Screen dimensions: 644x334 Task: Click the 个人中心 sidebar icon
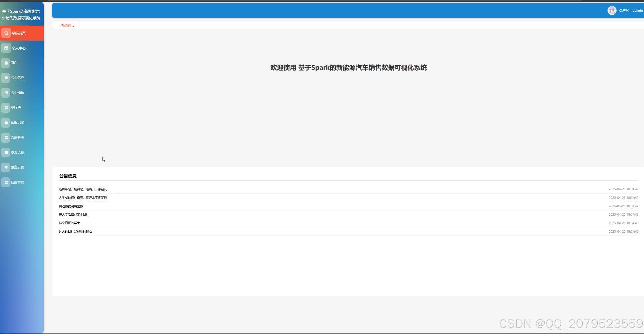click(x=6, y=48)
